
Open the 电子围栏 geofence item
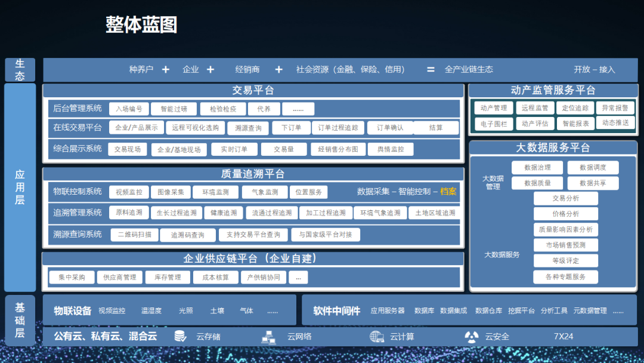coord(495,123)
